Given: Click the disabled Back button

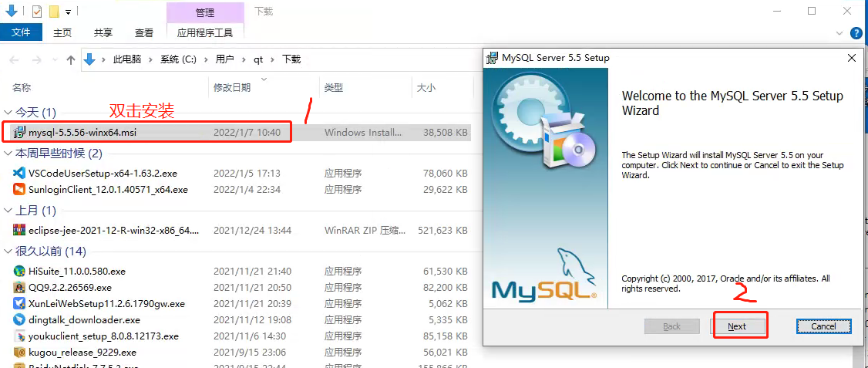Looking at the screenshot, I should point(671,326).
